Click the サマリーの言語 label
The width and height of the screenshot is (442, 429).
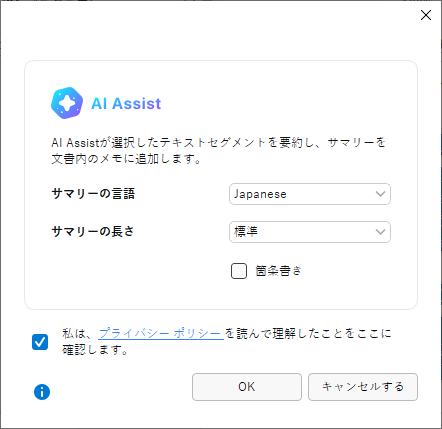coord(93,194)
